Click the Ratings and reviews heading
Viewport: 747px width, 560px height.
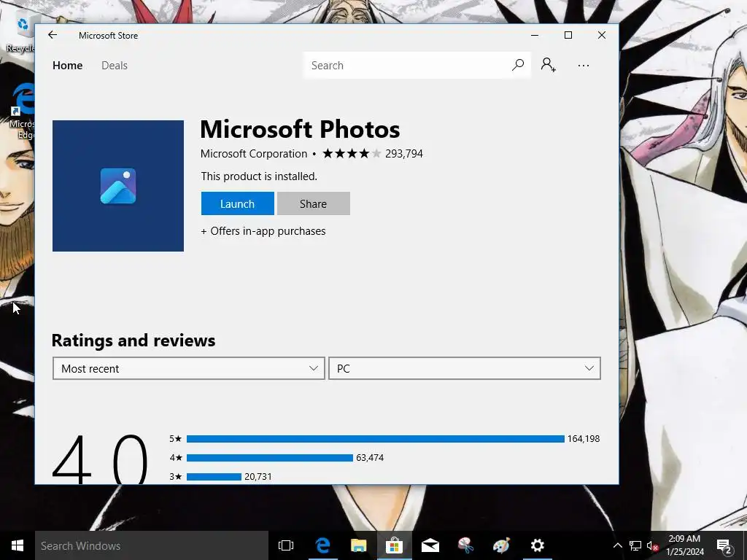[x=133, y=341]
